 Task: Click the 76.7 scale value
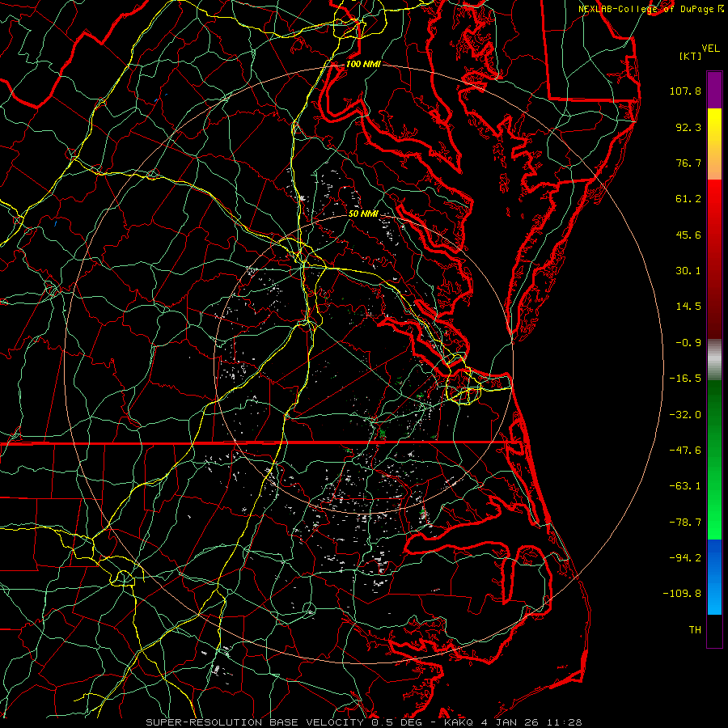point(688,163)
